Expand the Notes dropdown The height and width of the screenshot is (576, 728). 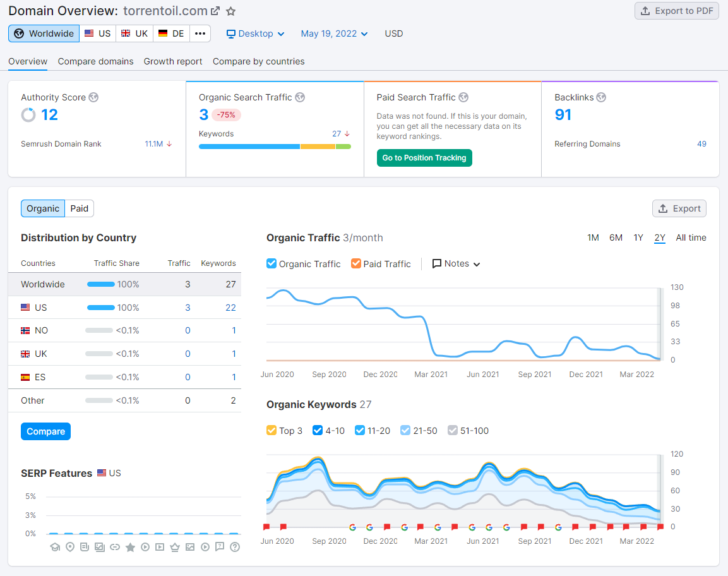click(456, 263)
